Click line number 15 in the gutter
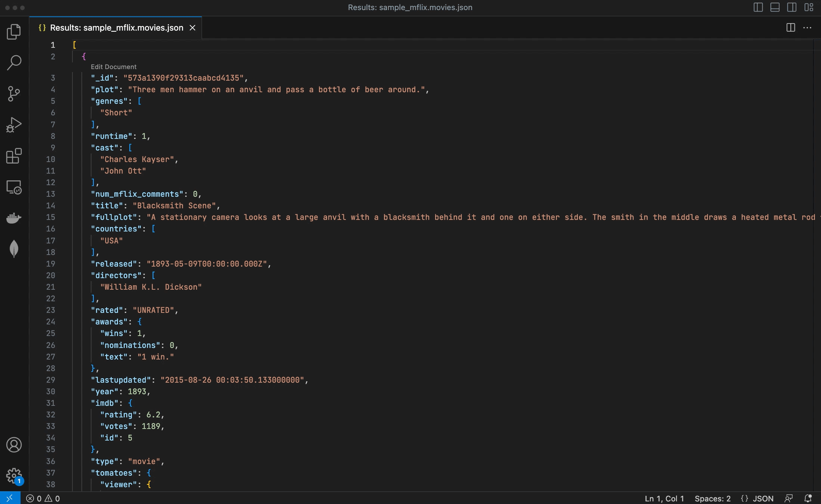The width and height of the screenshot is (821, 504). click(x=50, y=217)
